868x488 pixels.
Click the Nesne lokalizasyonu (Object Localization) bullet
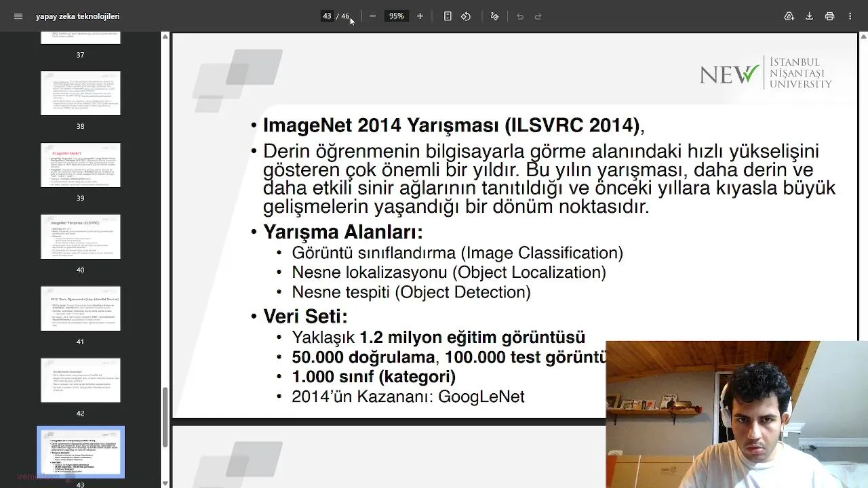pyautogui.click(x=449, y=272)
